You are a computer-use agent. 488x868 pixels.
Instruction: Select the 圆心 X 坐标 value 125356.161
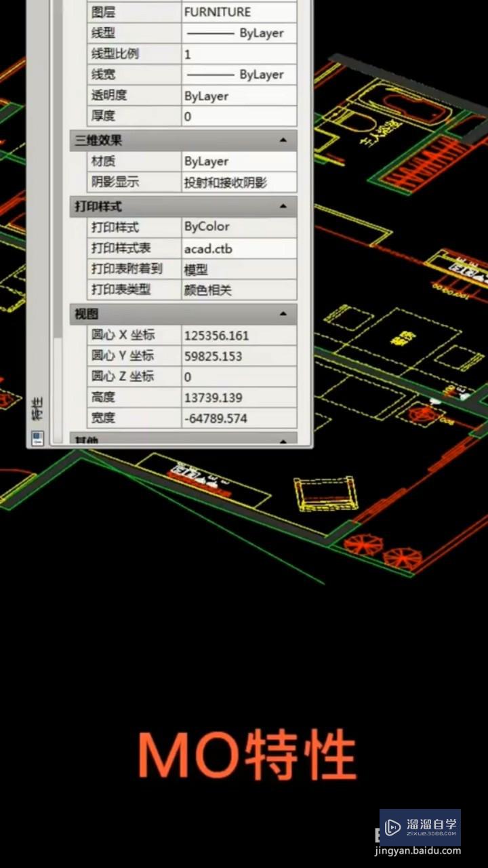click(x=239, y=335)
